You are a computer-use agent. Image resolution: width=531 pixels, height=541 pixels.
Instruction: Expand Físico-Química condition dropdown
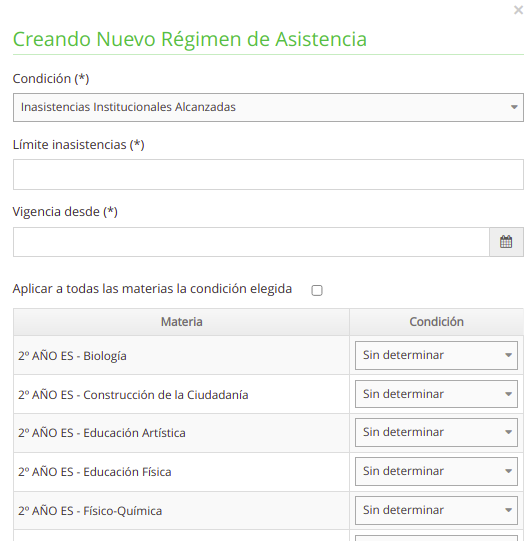click(x=436, y=510)
